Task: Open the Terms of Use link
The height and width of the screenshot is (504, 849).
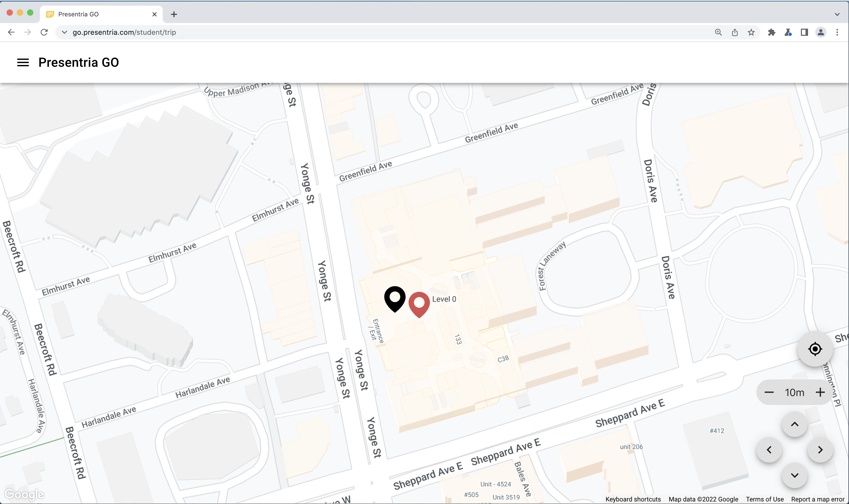Action: coord(765,499)
